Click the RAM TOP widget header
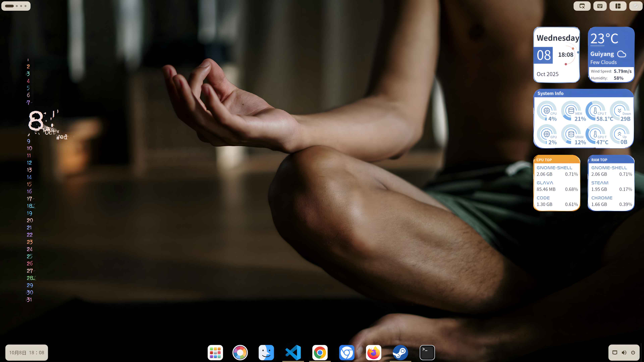644x362 pixels. (x=611, y=160)
